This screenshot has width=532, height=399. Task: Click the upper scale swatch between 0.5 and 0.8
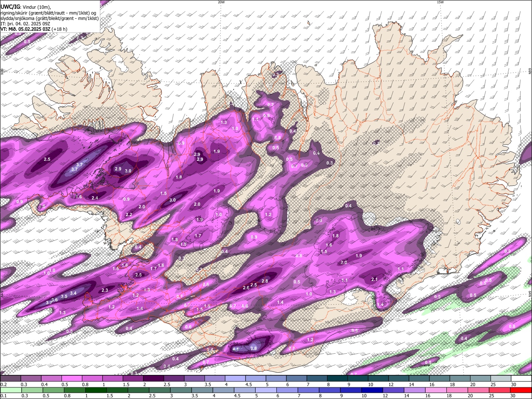[71, 379]
